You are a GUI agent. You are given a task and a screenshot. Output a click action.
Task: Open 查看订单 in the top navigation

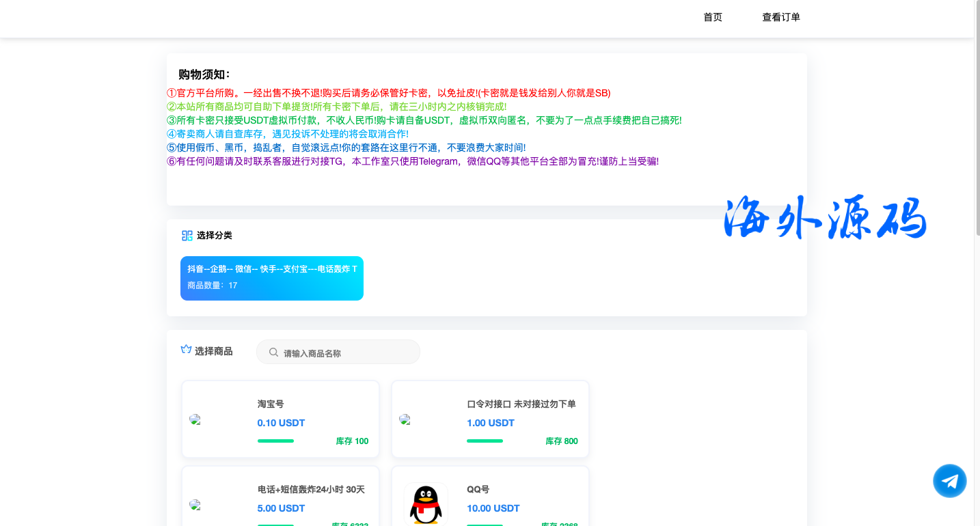[780, 17]
